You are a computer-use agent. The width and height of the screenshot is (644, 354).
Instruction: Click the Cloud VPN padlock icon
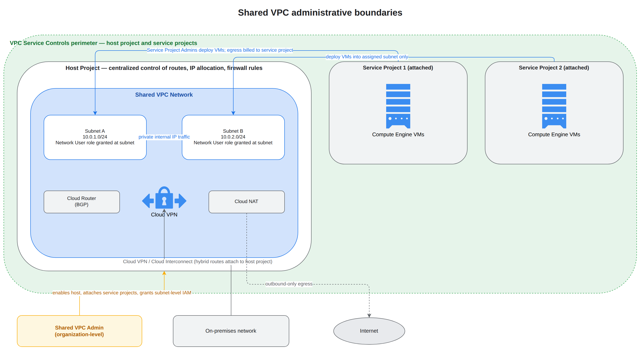coord(164,197)
